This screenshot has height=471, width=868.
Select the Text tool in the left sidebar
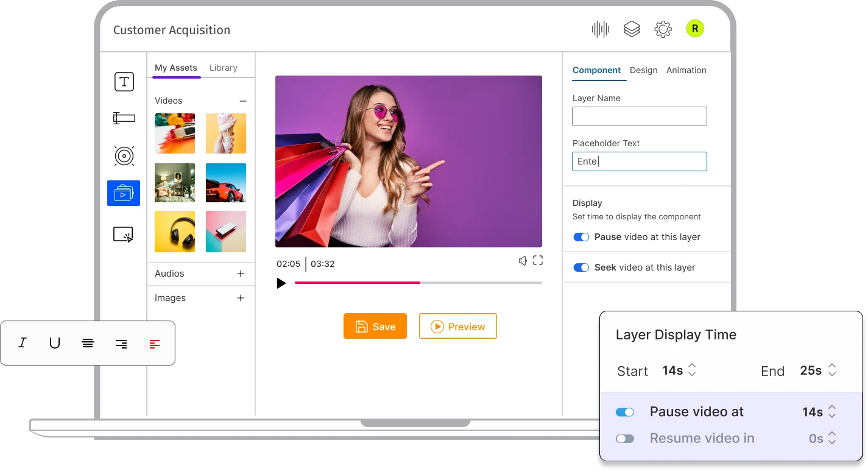coord(124,81)
